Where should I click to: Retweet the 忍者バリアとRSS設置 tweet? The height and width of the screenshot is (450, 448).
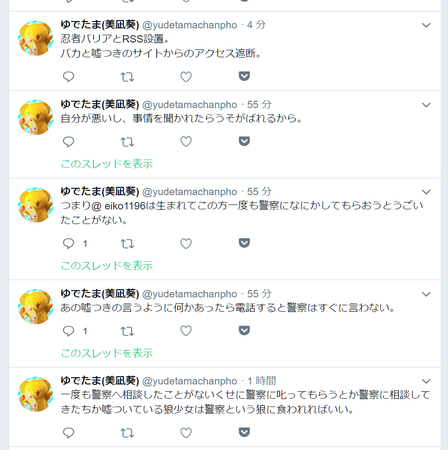click(x=127, y=77)
